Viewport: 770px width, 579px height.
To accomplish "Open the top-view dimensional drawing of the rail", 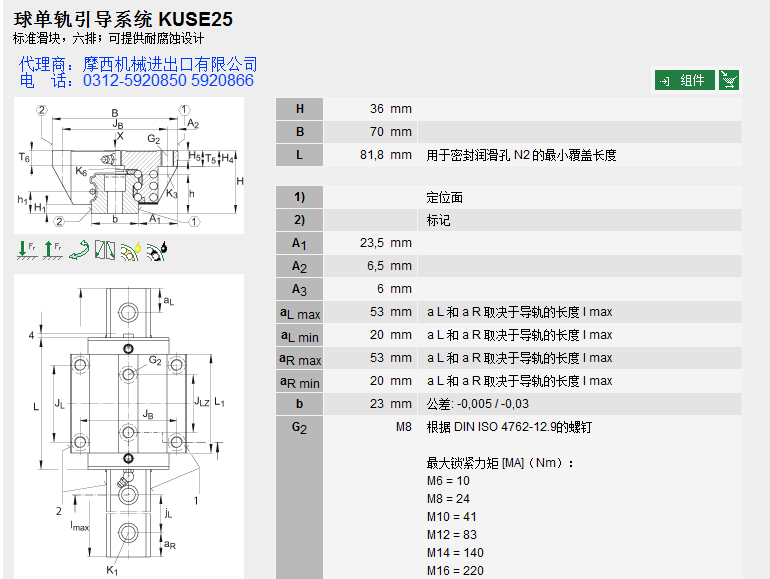I will (x=128, y=425).
